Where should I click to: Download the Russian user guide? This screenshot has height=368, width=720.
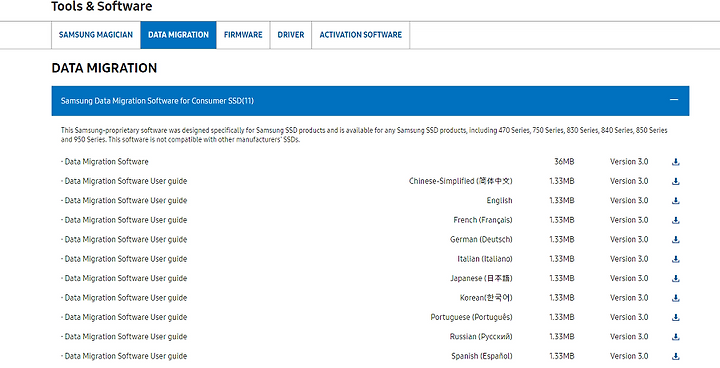675,337
